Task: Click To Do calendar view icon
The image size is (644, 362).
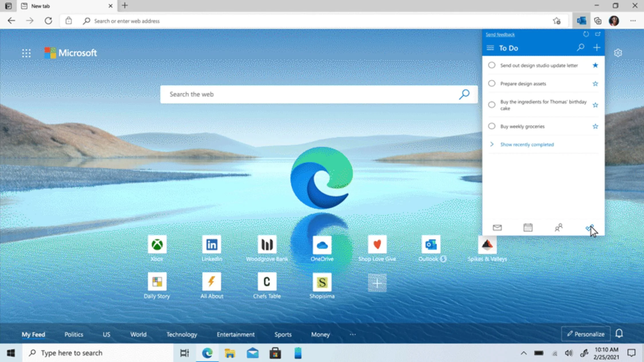Action: point(528,227)
